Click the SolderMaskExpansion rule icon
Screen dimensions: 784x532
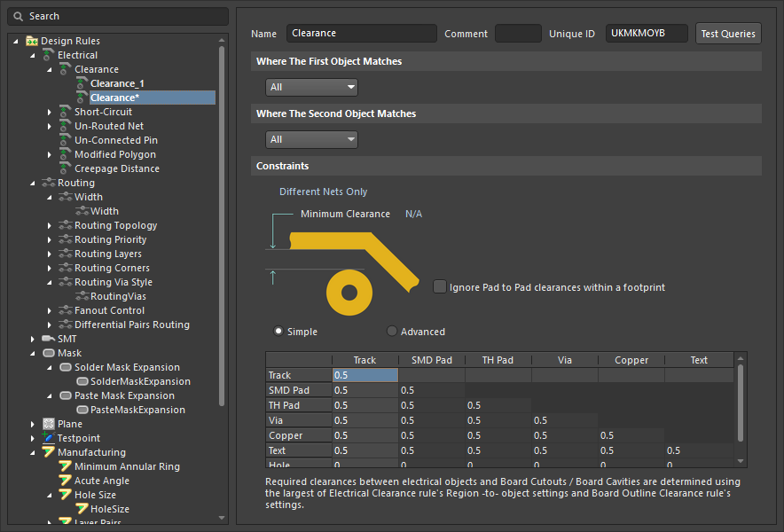pyautogui.click(x=82, y=381)
